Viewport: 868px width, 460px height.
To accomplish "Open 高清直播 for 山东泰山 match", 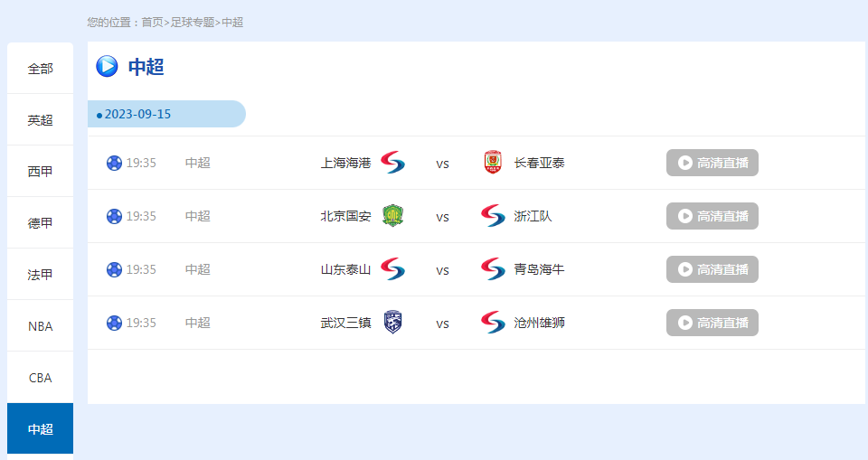I will (712, 269).
